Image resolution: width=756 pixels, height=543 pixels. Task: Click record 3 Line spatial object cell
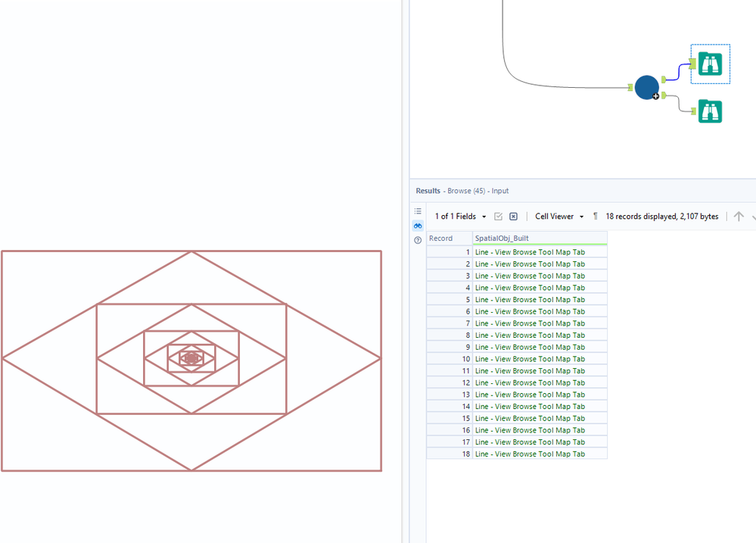pos(540,276)
